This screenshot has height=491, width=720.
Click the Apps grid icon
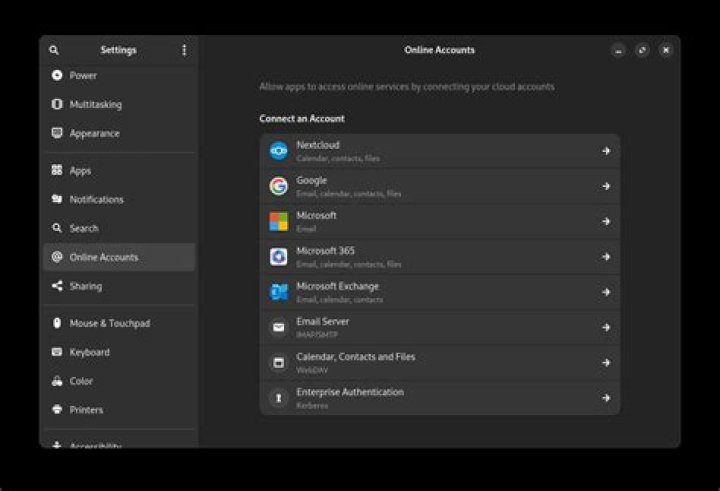coord(57,170)
